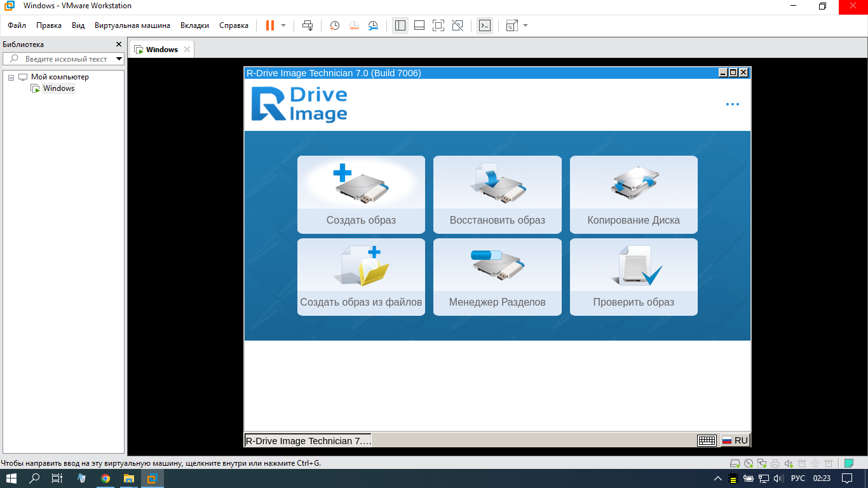
Task: Collapse the Мой компьютер tree node
Action: [11, 77]
